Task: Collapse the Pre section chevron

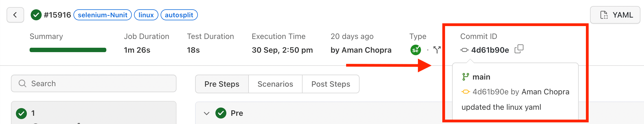Action: (x=207, y=113)
